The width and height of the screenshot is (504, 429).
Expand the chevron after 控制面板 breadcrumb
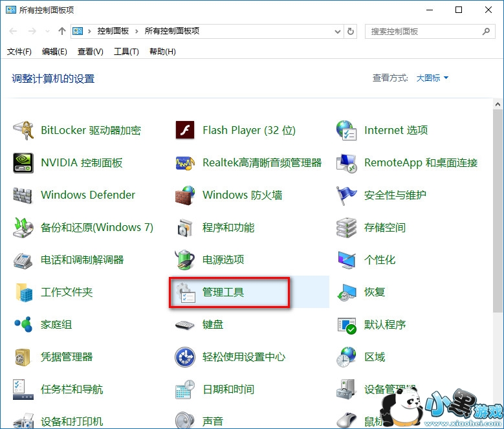(137, 31)
